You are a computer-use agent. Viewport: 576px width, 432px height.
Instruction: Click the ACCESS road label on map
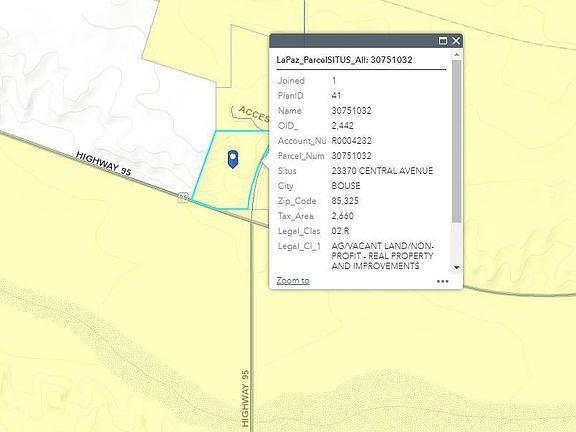pyautogui.click(x=254, y=114)
